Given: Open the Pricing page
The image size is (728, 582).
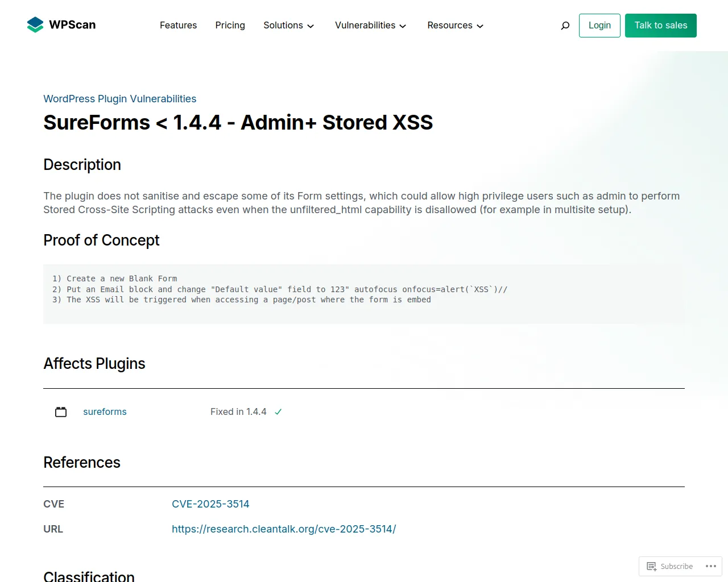Looking at the screenshot, I should [230, 26].
